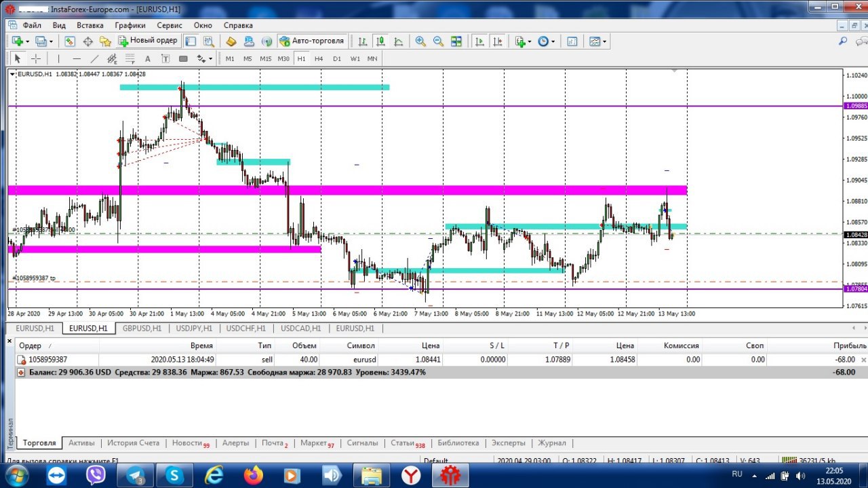This screenshot has height=488, width=868.
Task: Select the text 'A' drawing tool
Action: pyautogui.click(x=147, y=58)
